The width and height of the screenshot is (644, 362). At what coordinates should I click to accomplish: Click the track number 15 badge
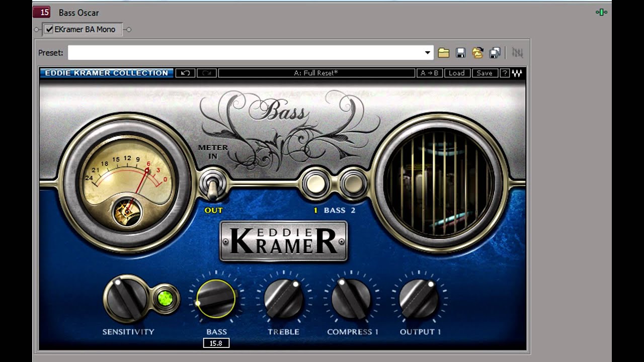click(x=41, y=13)
